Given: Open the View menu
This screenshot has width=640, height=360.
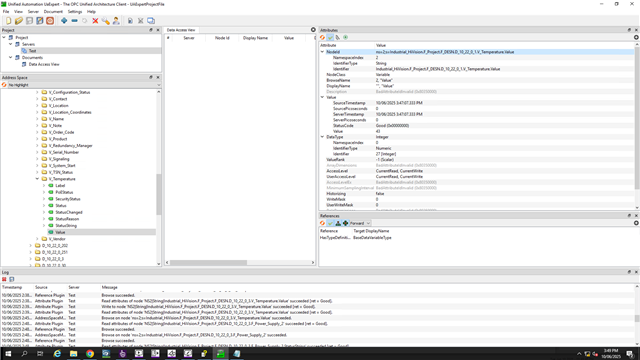Looking at the screenshot, I should click(x=18, y=11).
